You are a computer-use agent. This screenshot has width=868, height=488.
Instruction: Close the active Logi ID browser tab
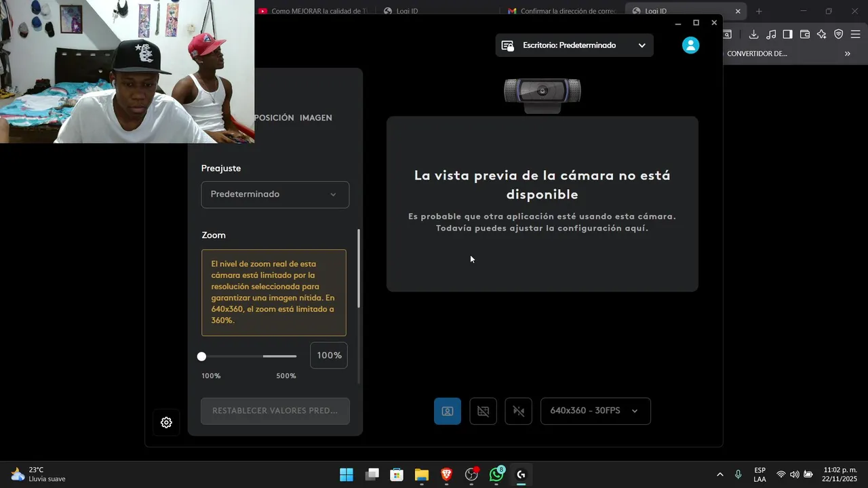pyautogui.click(x=738, y=11)
